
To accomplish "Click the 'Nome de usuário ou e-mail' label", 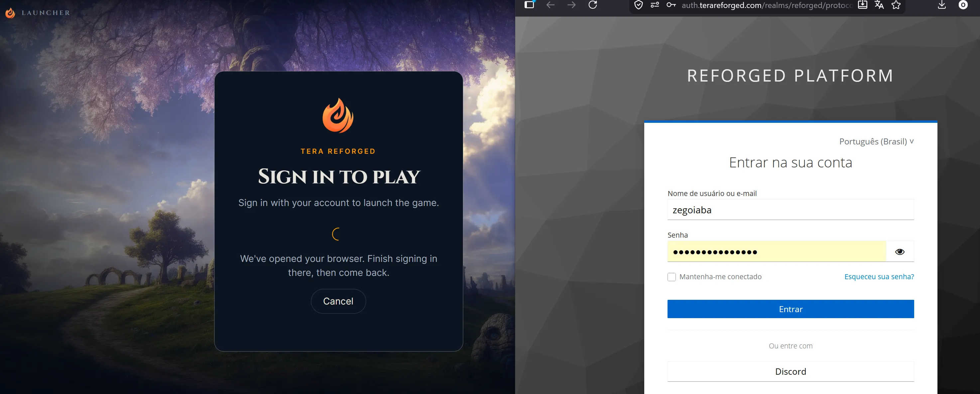I will coord(712,193).
